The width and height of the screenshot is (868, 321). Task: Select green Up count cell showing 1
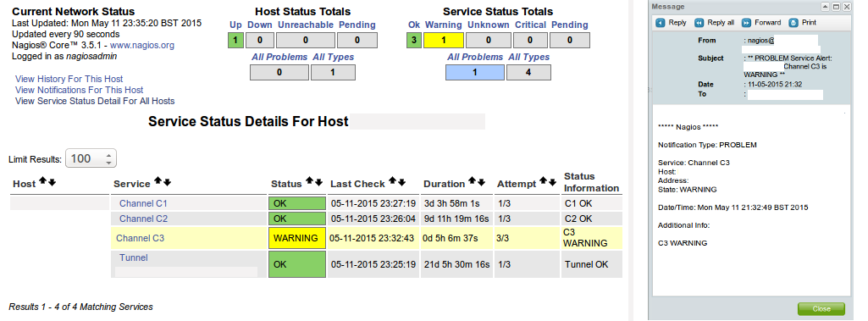[235, 41]
